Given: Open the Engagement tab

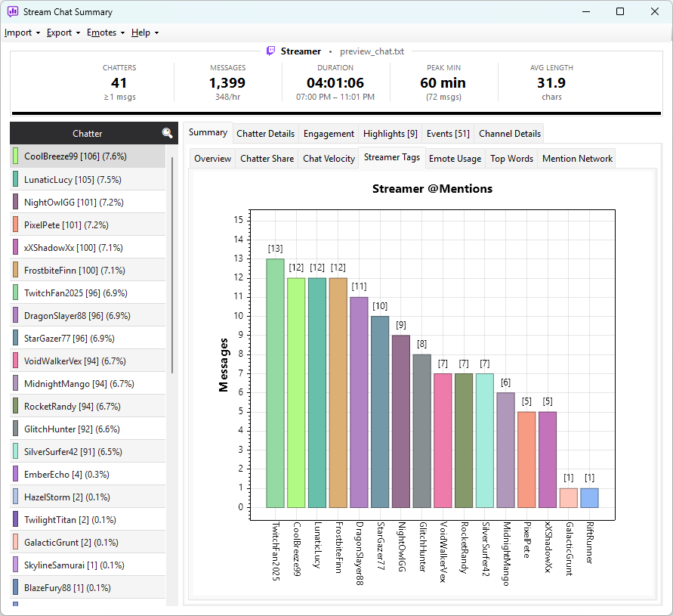Looking at the screenshot, I should [x=329, y=134].
